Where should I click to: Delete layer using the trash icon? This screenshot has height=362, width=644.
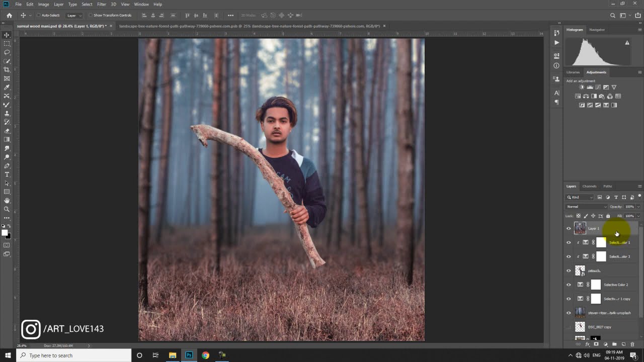pos(632,344)
